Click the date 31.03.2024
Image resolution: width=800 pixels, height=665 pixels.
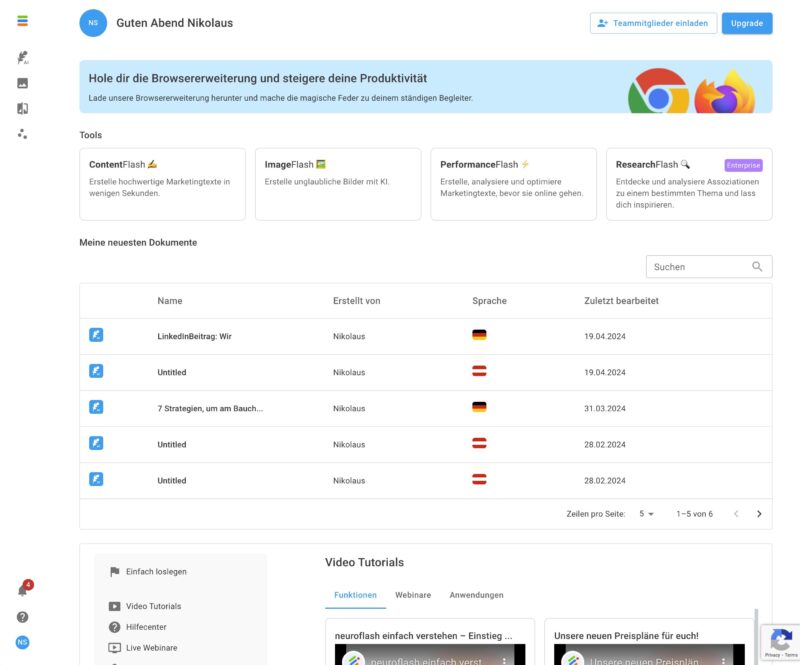(x=605, y=408)
